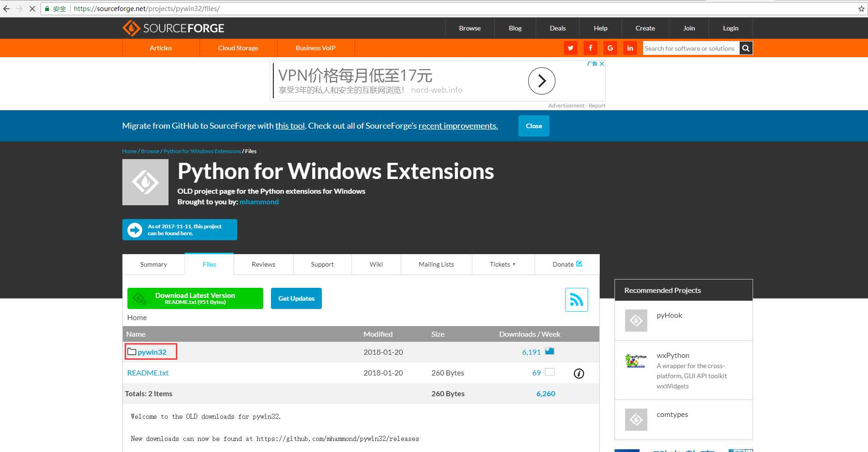
Task: Click Join in the top navigation
Action: pos(689,28)
